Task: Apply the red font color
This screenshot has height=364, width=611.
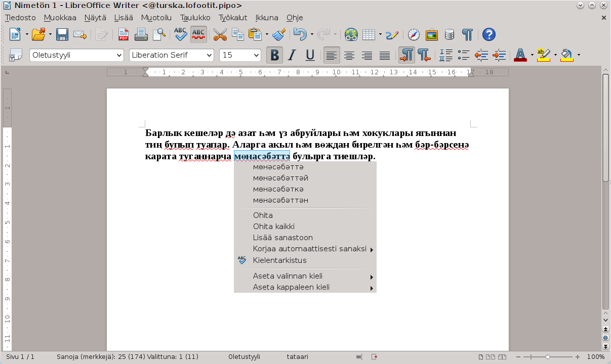Action: click(x=520, y=55)
